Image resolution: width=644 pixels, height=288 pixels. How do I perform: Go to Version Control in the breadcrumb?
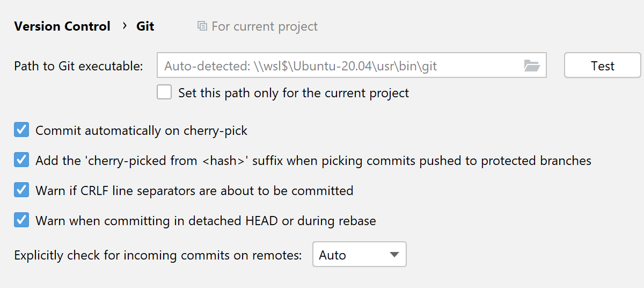pos(62,26)
